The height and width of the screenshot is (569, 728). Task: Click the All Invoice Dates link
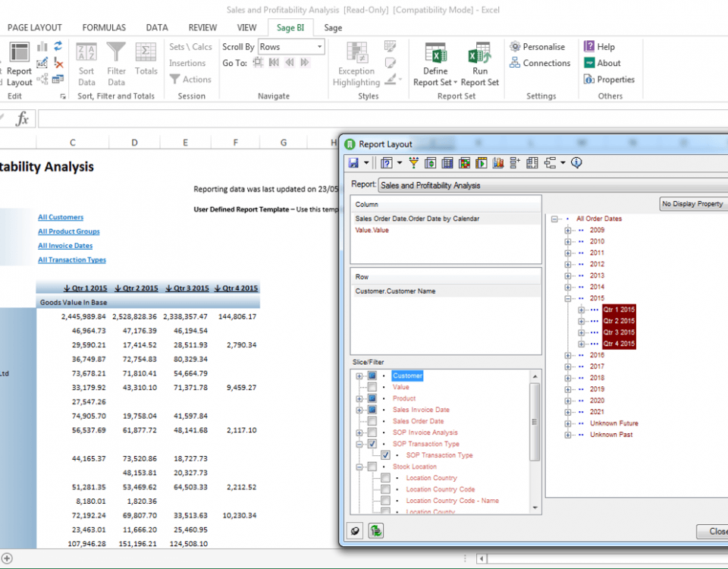tap(65, 245)
